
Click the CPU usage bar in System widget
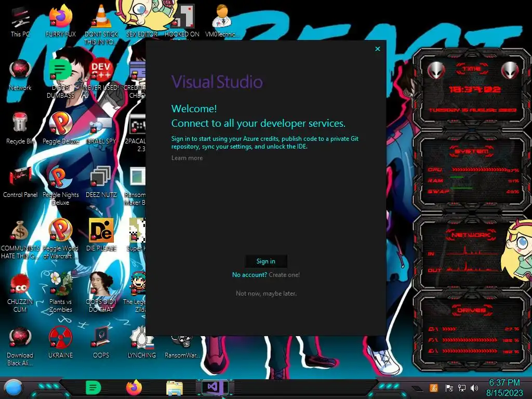[x=479, y=170]
